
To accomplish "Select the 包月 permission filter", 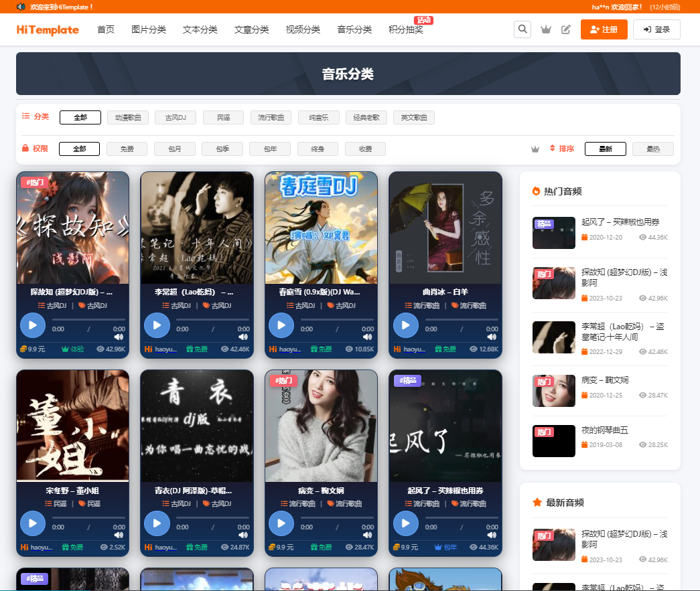I will pos(174,148).
